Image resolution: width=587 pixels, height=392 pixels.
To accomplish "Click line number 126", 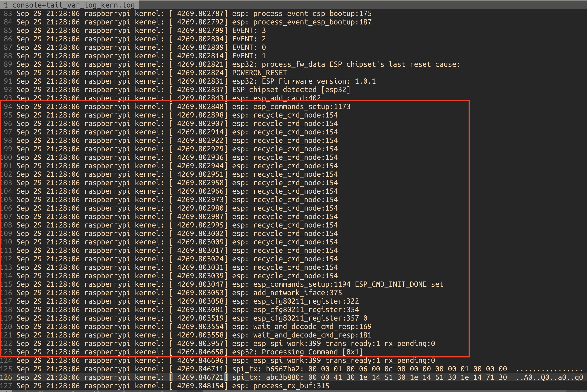I will [x=8, y=377].
